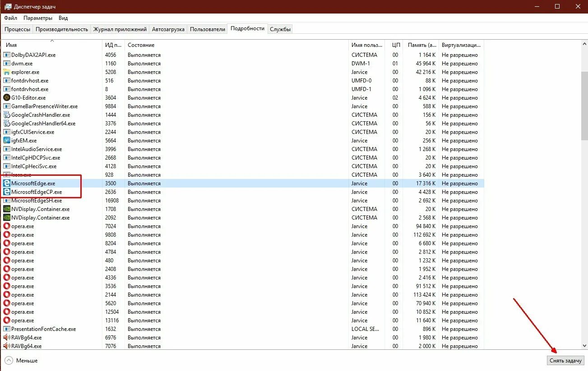
Task: Select opera.exe icon with PID 9808
Action: coord(7,235)
